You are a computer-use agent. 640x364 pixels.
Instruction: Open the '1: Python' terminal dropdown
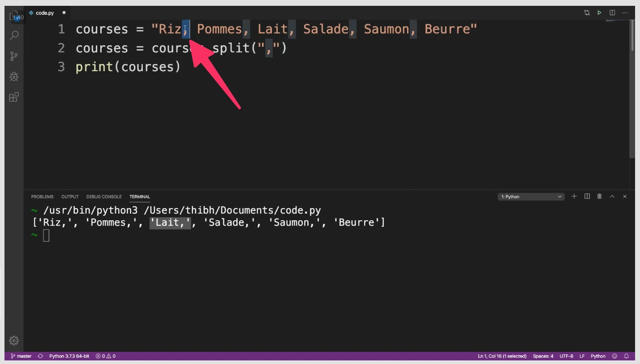[x=531, y=197]
